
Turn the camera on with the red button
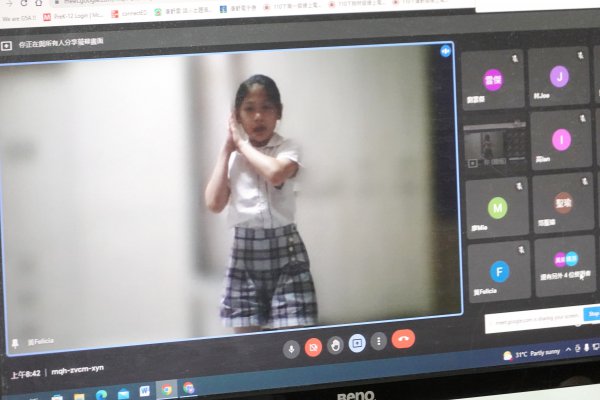tap(313, 347)
